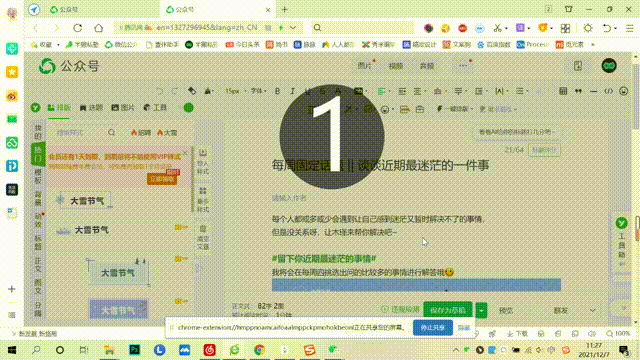Click the 导入样式 import style icon

click(203, 162)
